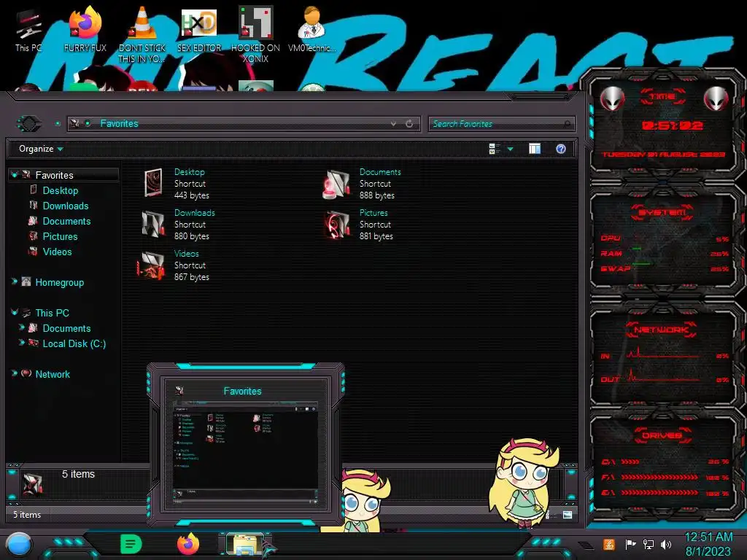Open the HxD SEX EDITOR desktop shortcut
747x560 pixels.
(199, 31)
